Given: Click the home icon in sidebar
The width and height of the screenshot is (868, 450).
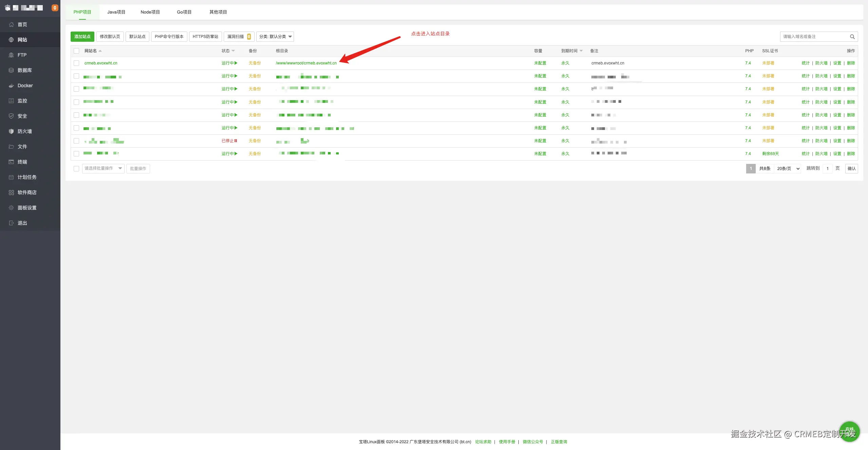Looking at the screenshot, I should click(x=11, y=24).
